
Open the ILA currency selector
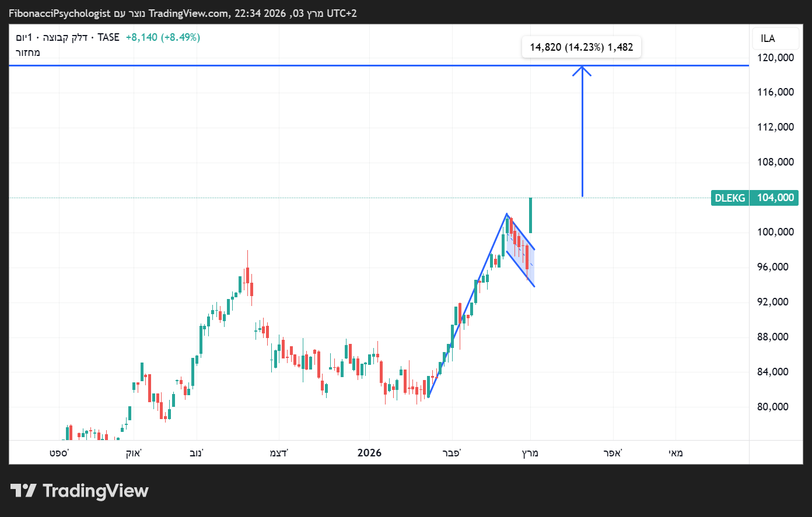[x=768, y=38]
